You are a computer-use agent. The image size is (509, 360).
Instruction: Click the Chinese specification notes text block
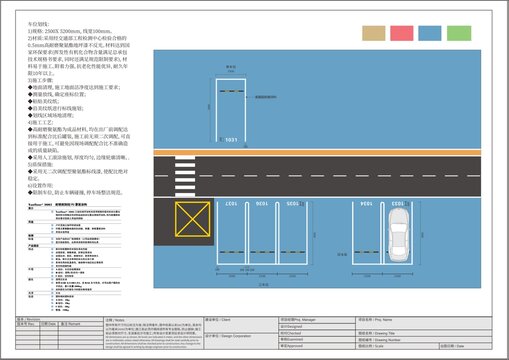[x=79, y=108]
